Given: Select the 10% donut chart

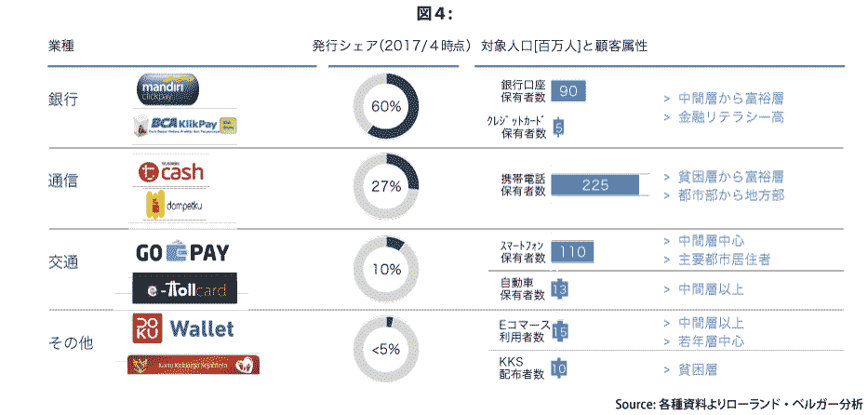Looking at the screenshot, I should [386, 270].
